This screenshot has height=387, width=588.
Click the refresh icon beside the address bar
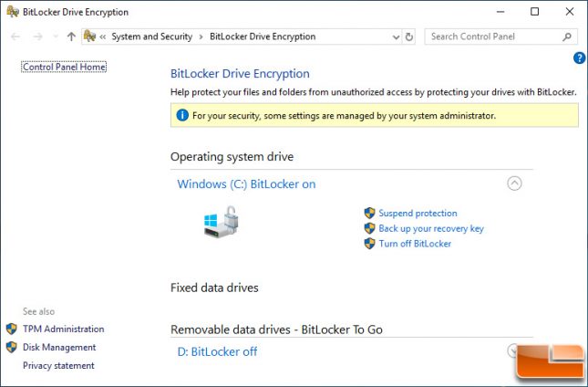point(409,37)
